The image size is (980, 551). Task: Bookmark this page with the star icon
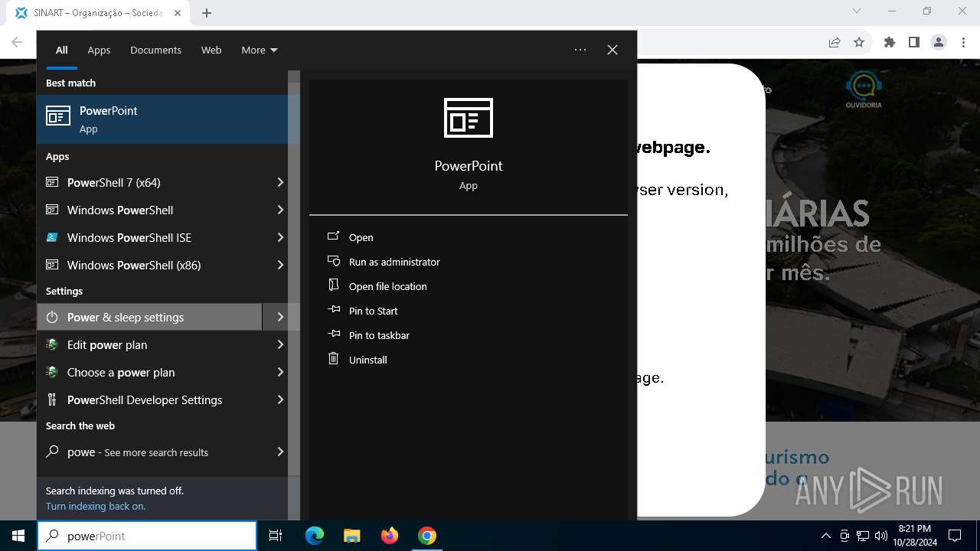[x=859, y=43]
